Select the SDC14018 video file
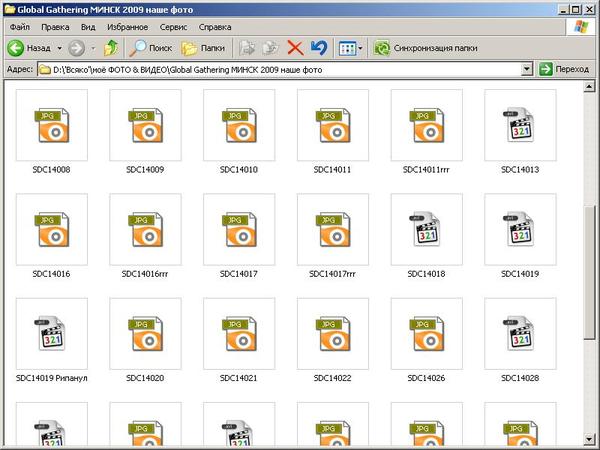This screenshot has height=450, width=600. click(426, 236)
